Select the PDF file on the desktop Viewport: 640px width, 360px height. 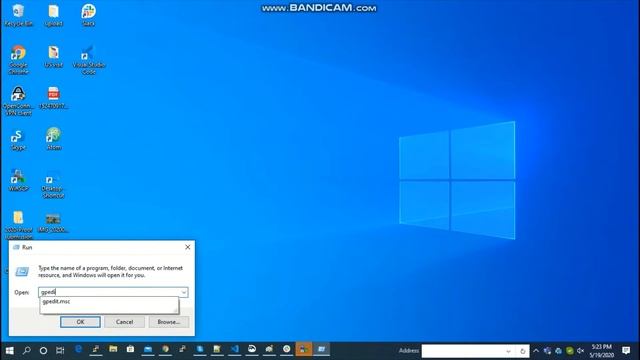(x=53, y=98)
